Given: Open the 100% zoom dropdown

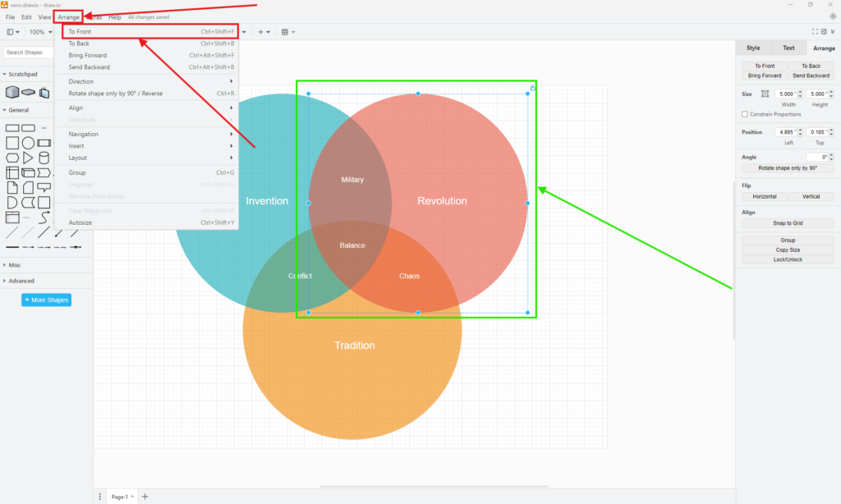Looking at the screenshot, I should [x=41, y=32].
